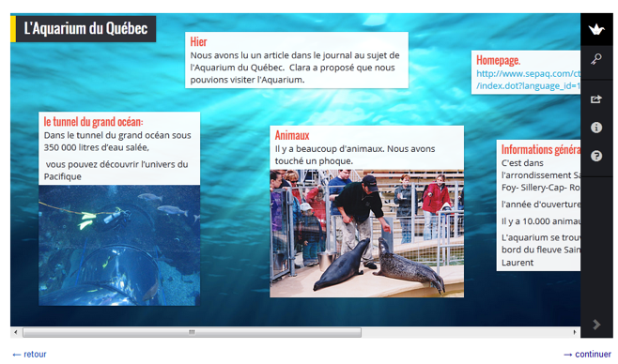Click the Informations générales card heading
Image resolution: width=618 pixels, height=364 pixels.
(x=540, y=149)
